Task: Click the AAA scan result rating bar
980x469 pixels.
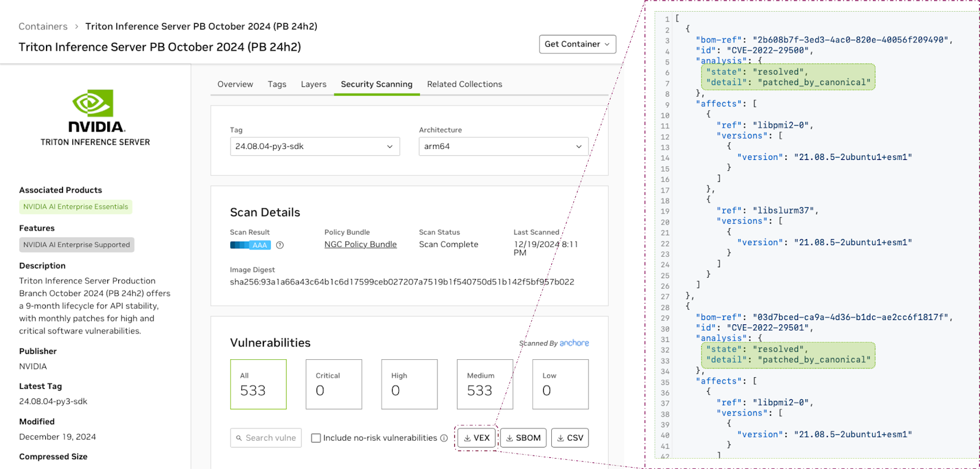Action: tap(250, 245)
